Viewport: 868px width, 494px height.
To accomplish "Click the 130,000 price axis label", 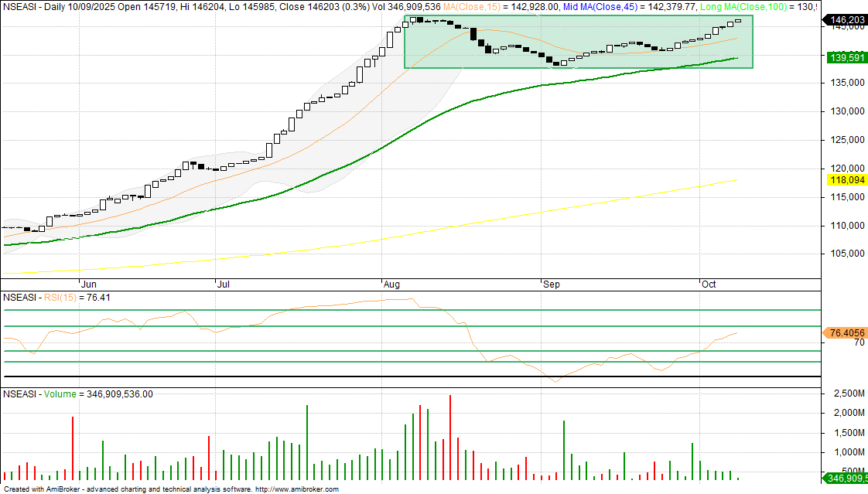I will (x=846, y=111).
